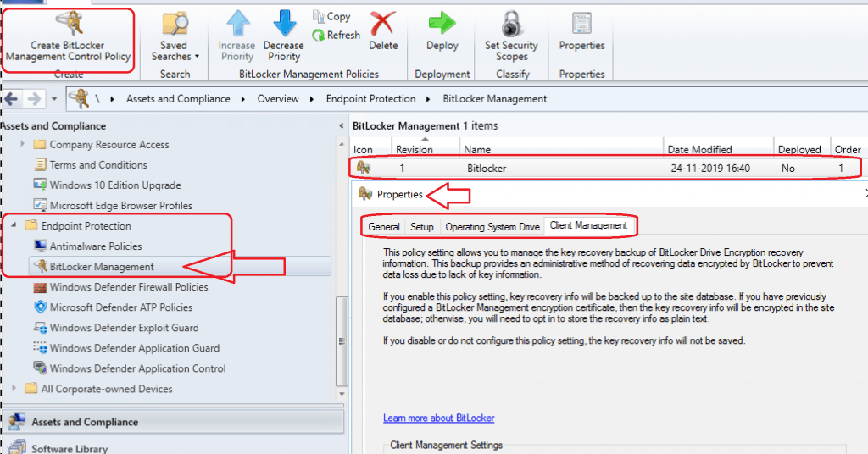
Task: Click the green Deploy arrow icon
Action: click(442, 23)
